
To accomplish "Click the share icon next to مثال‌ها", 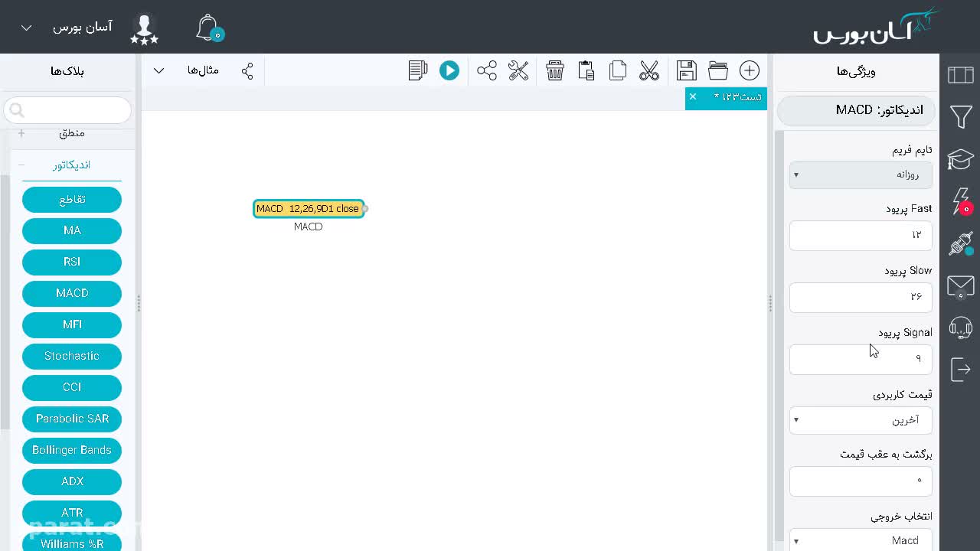I will (x=247, y=71).
